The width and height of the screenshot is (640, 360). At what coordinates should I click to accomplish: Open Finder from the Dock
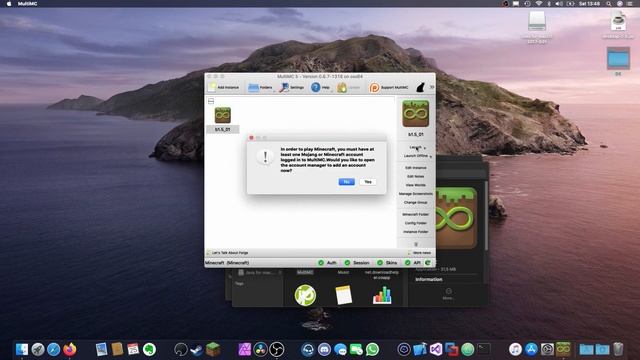click(x=22, y=349)
